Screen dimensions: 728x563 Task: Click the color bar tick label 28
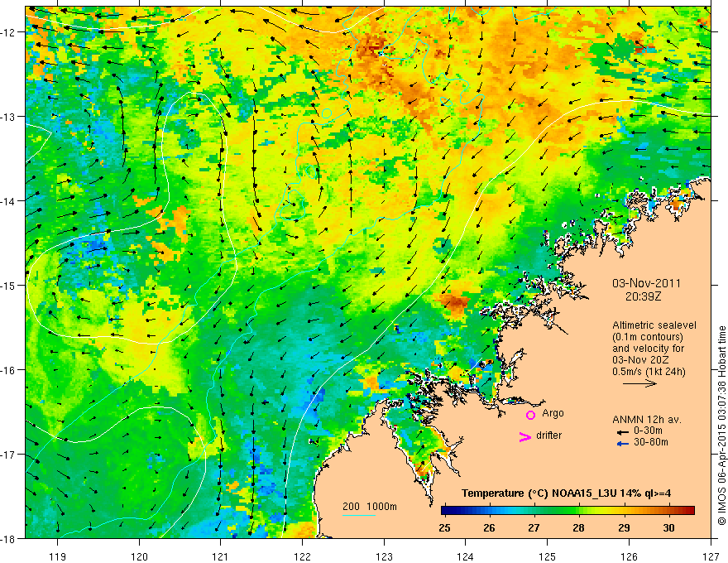pyautogui.click(x=578, y=528)
